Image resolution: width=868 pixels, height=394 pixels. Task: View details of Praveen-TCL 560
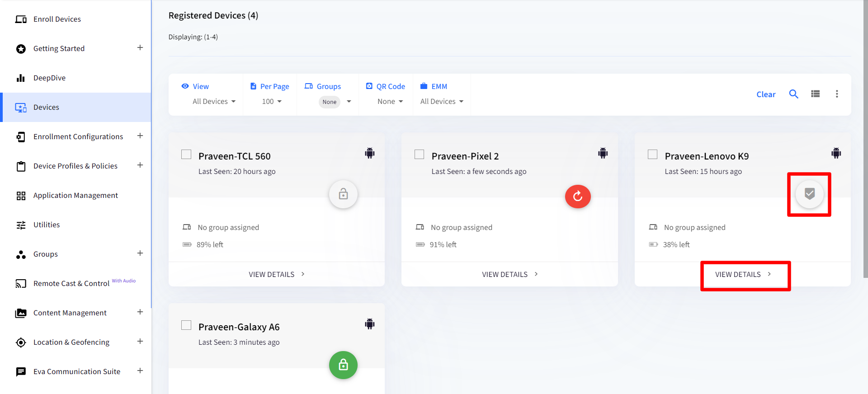coord(277,274)
